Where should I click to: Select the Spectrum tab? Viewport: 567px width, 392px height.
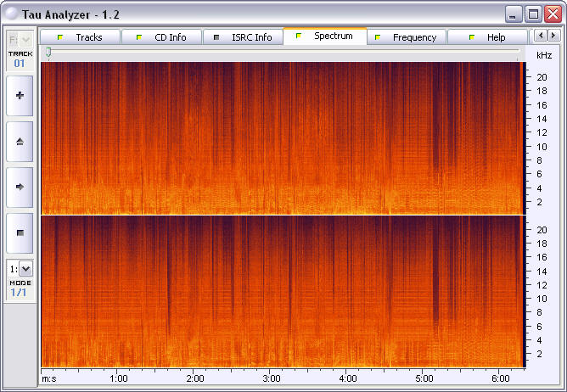pos(325,36)
